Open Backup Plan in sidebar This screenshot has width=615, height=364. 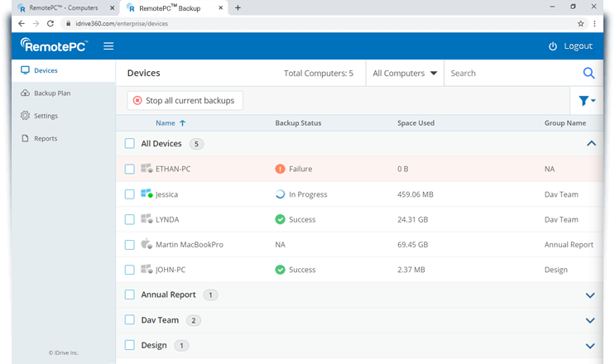(51, 93)
